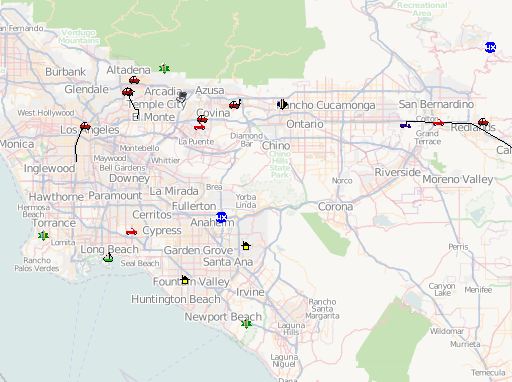Select the Murrieta label
This screenshot has height=382, width=512.
click(x=465, y=344)
